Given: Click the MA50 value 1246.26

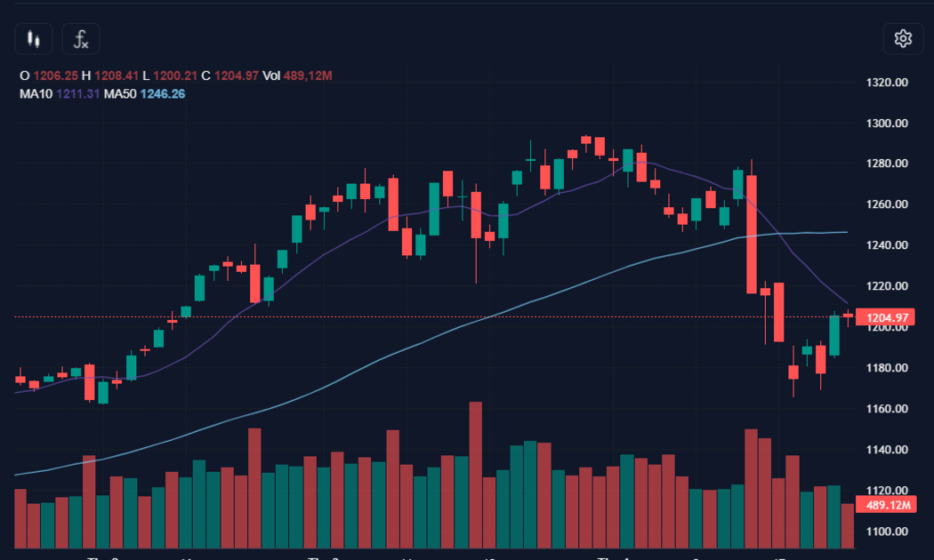Looking at the screenshot, I should 163,93.
